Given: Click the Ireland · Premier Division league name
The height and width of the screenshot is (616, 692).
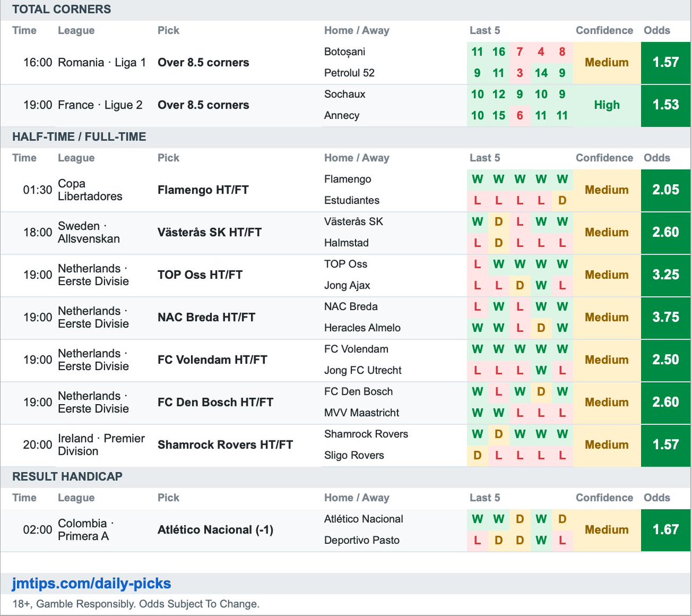Looking at the screenshot, I should click(x=101, y=445).
